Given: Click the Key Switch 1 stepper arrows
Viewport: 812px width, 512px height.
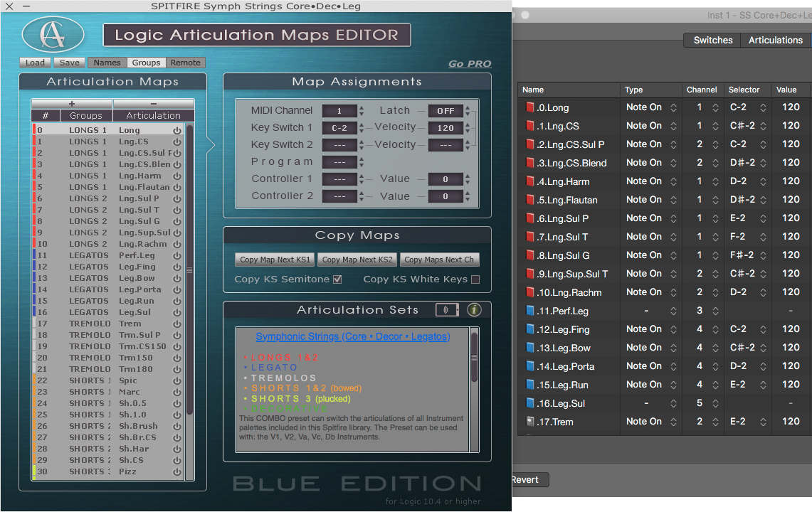Looking at the screenshot, I should click(362, 128).
